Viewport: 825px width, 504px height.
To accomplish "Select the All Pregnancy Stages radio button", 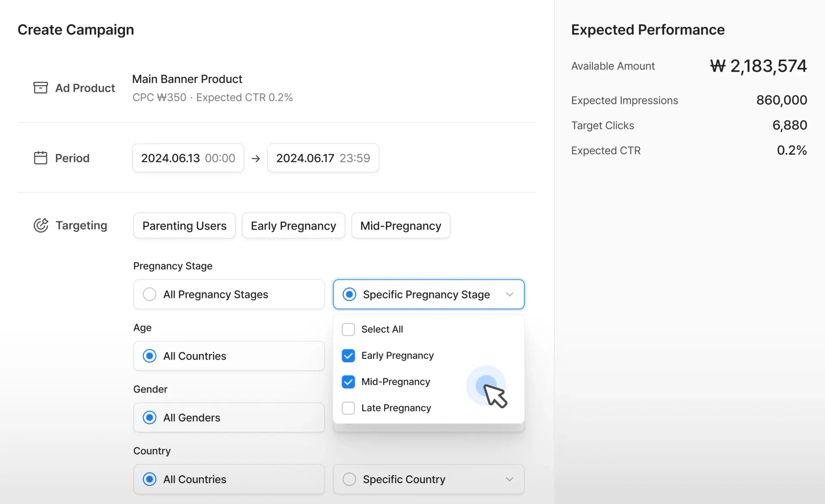I will click(150, 295).
